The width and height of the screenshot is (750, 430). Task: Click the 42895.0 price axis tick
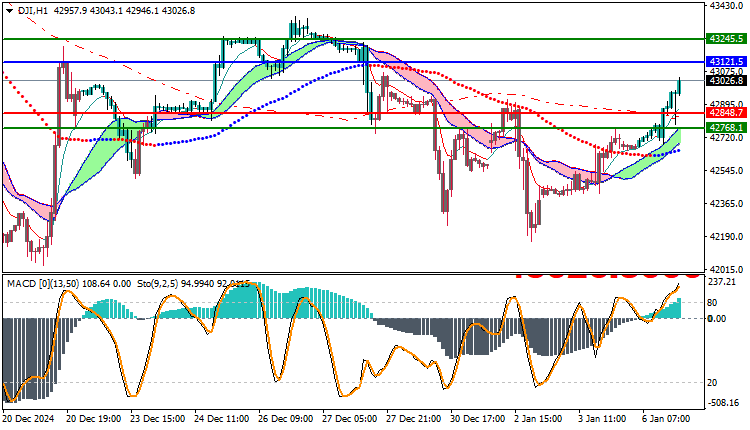pyautogui.click(x=726, y=104)
